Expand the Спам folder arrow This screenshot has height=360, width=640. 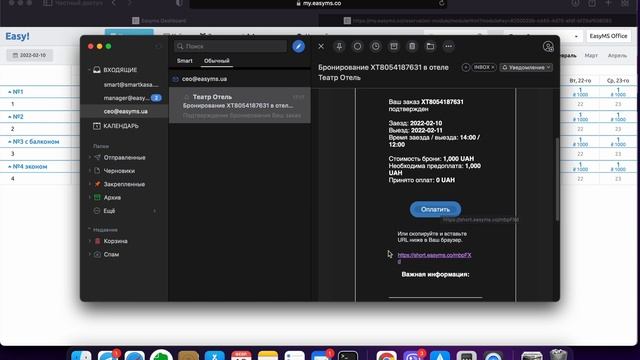click(90, 254)
